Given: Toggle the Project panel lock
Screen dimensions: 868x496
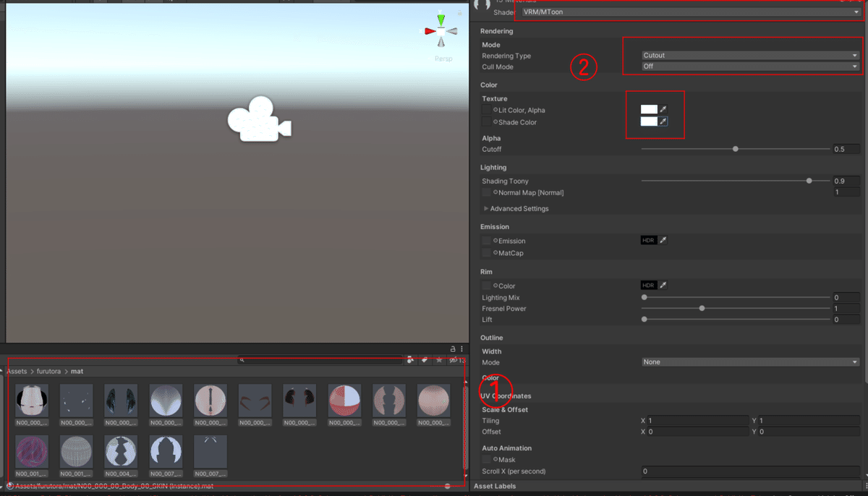Looking at the screenshot, I should pos(453,349).
